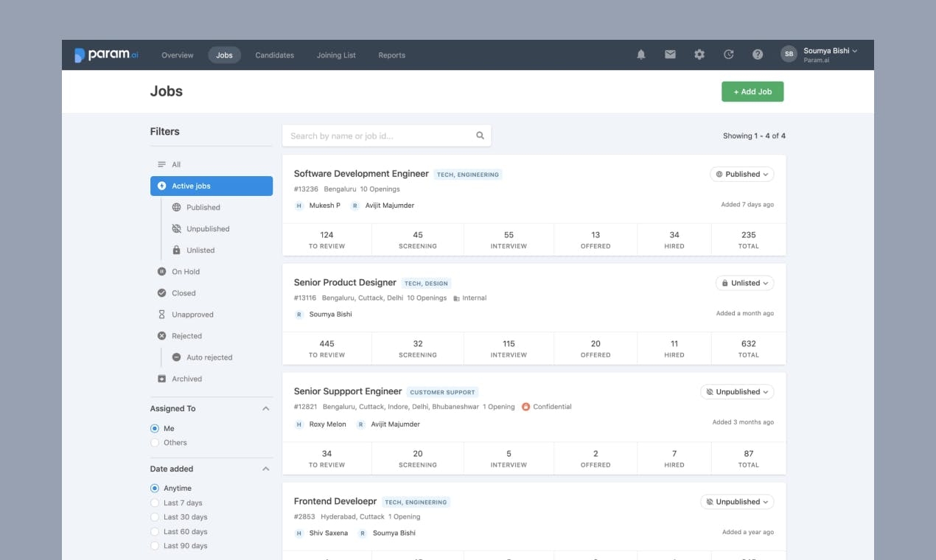Click 20 Screening on Senior Suppport Engineer
The image size is (936, 560).
[x=418, y=458]
